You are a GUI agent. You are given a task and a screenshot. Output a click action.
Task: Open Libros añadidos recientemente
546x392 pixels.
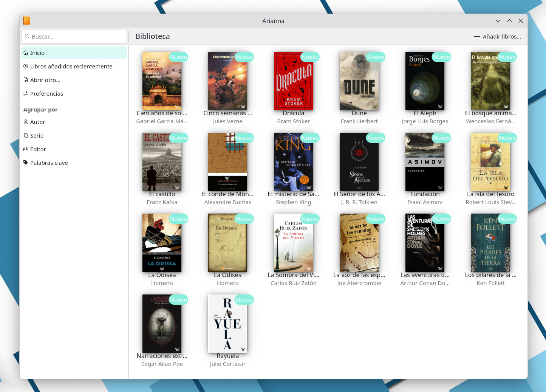(74, 67)
